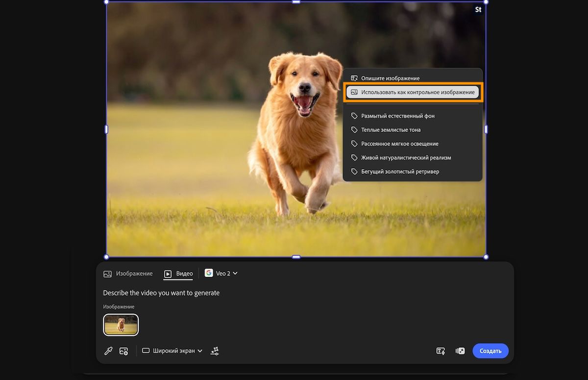Click the variations dice icon beside Создать
This screenshot has width=588, height=380.
pos(460,351)
